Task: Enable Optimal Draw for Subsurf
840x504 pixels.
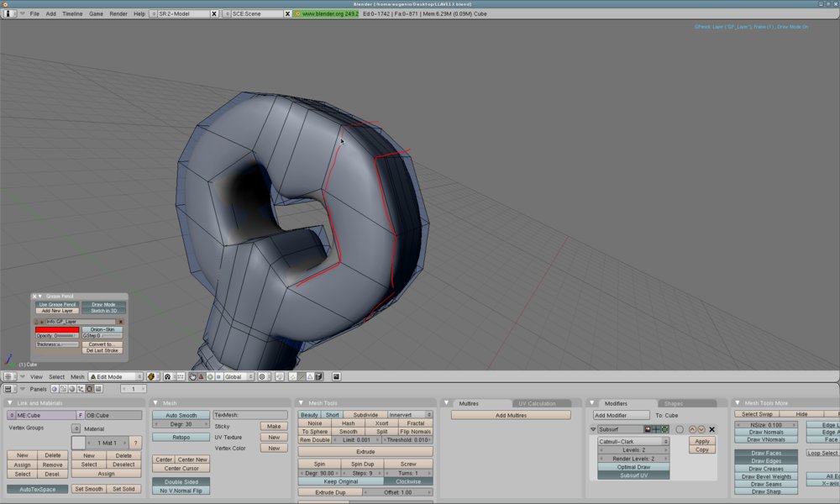Action: 633,467
